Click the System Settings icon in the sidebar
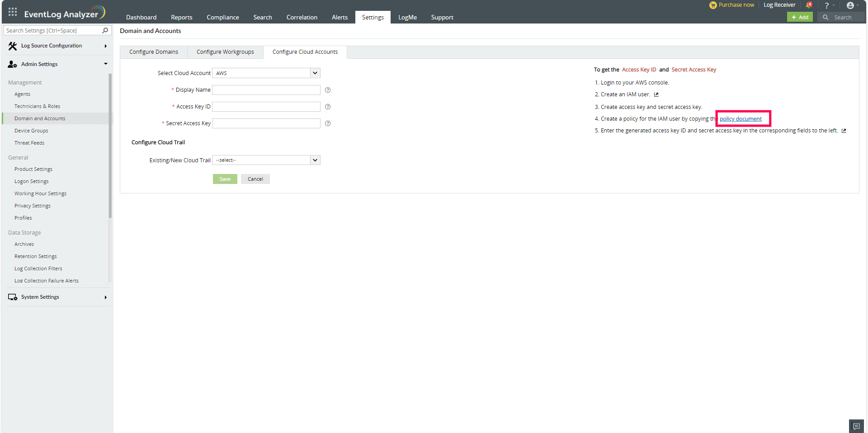 pyautogui.click(x=12, y=297)
